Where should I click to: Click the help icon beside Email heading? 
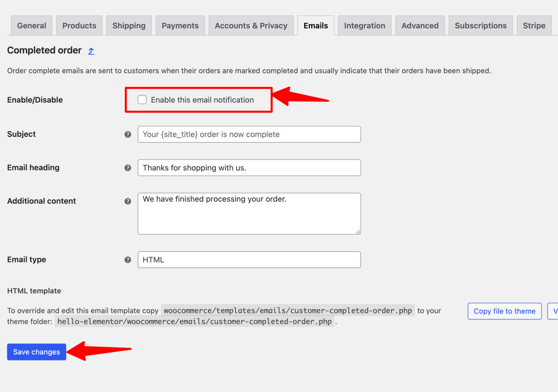(x=128, y=168)
